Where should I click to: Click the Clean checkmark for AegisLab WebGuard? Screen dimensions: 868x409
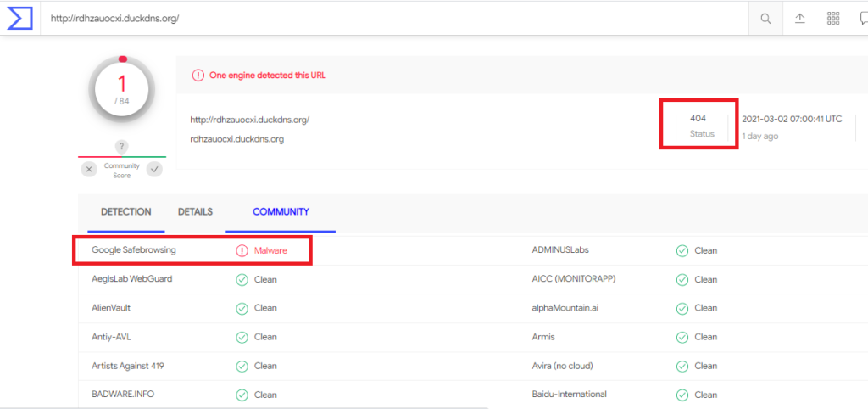pos(242,279)
